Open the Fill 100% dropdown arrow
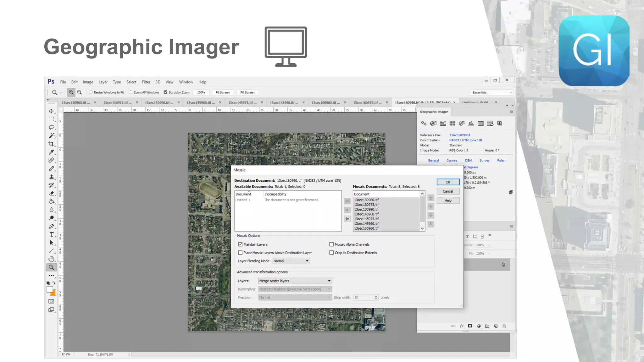 point(489,254)
